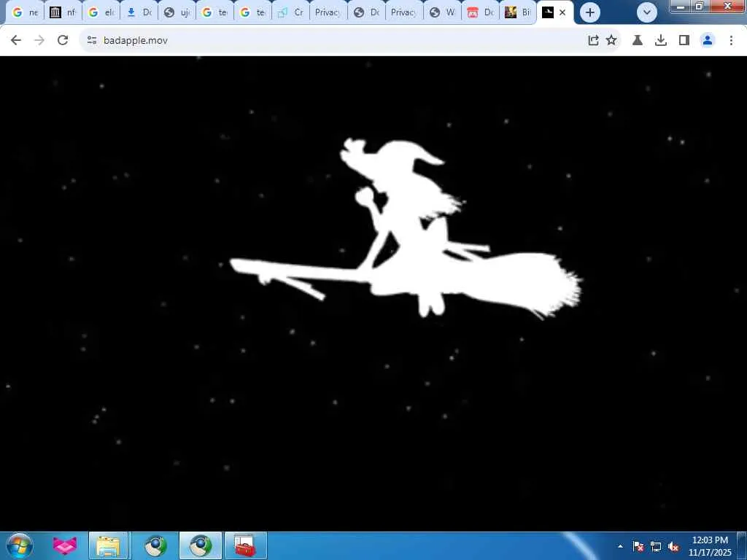Go back to the previous page
Screen dimensions: 747x560
pyautogui.click(x=16, y=41)
